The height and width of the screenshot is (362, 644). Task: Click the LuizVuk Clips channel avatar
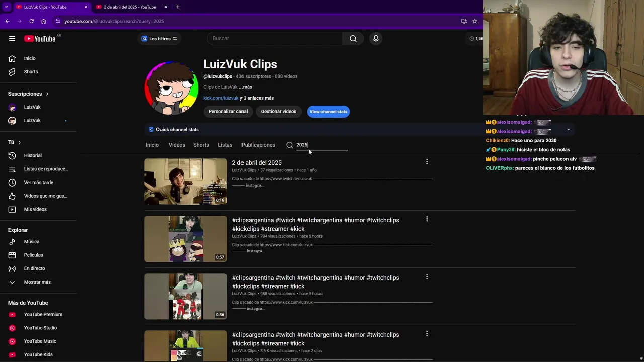171,88
